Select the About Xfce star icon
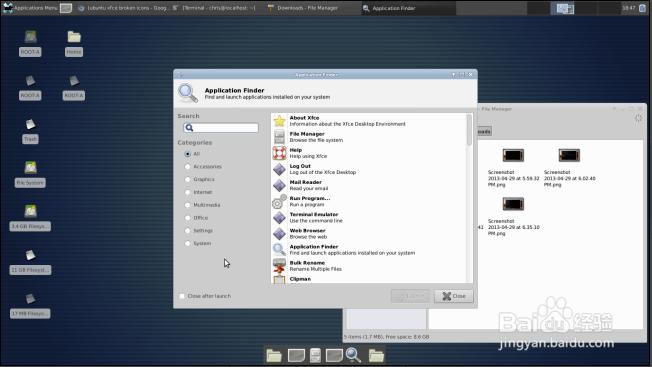 coord(279,121)
